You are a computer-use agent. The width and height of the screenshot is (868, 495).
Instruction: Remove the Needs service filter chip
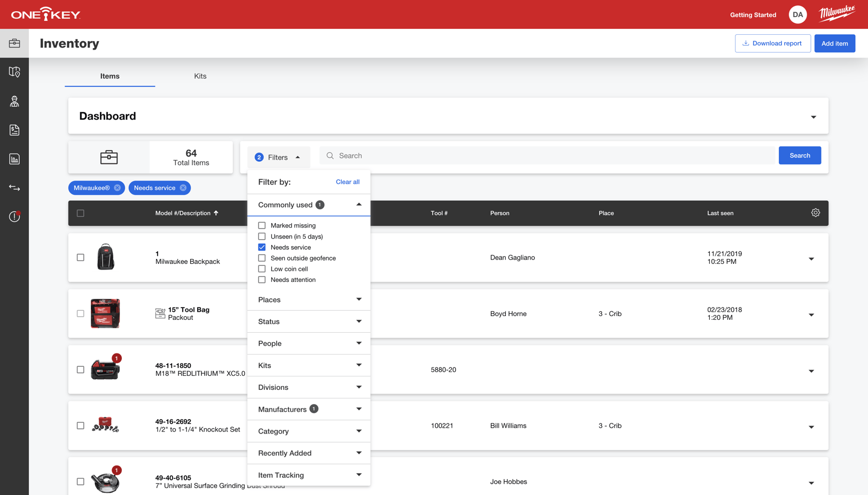click(x=183, y=188)
